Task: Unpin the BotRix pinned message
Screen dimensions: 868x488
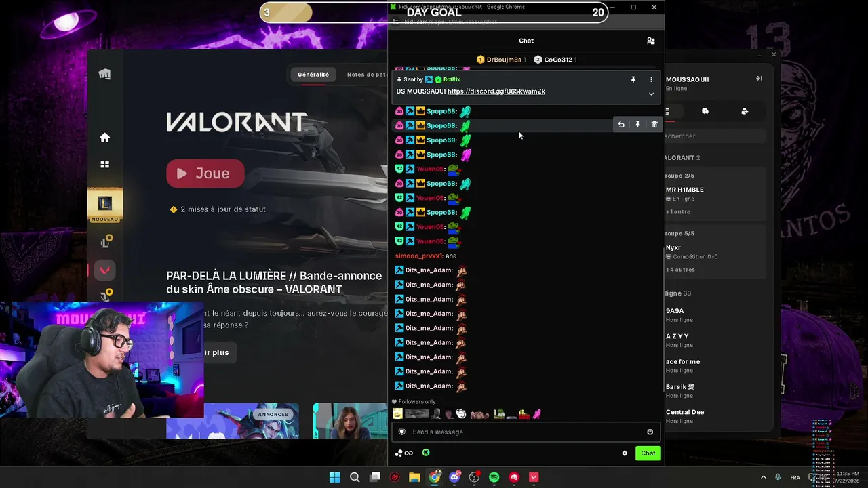Action: tap(633, 79)
